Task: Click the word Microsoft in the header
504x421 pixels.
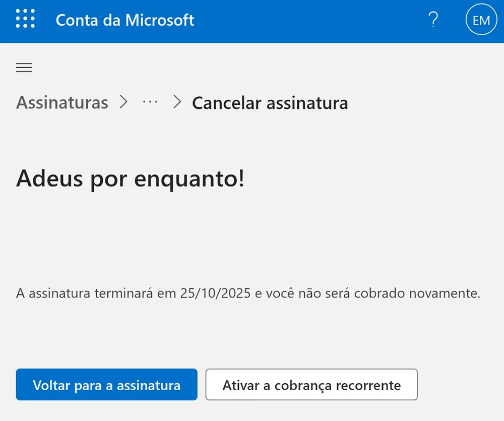Action: (160, 20)
